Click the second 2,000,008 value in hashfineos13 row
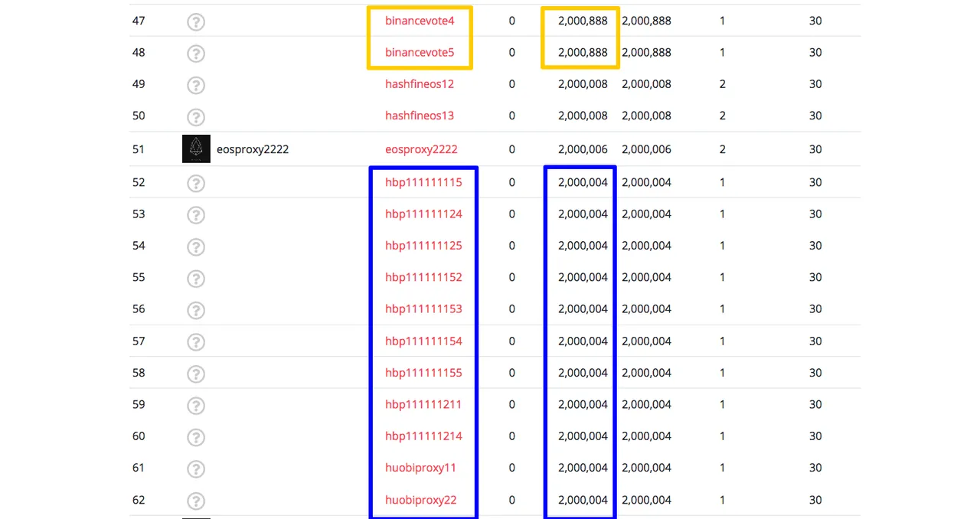 pyautogui.click(x=646, y=116)
